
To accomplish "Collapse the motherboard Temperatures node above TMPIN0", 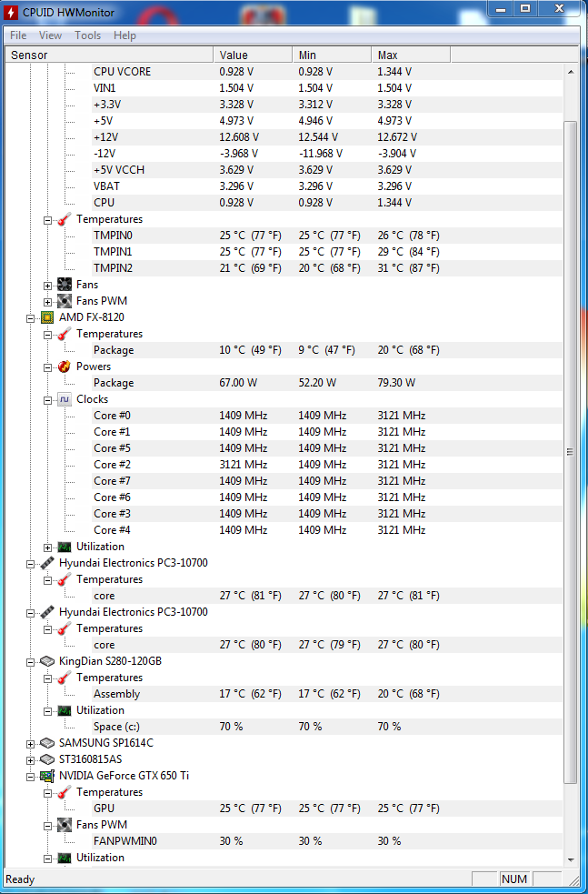I will pyautogui.click(x=48, y=219).
